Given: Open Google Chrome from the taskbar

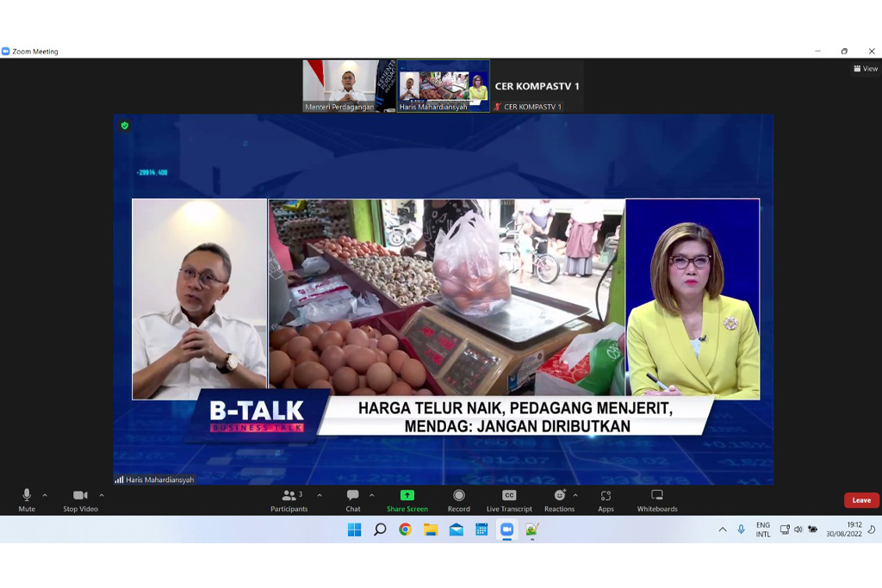Looking at the screenshot, I should click(405, 529).
